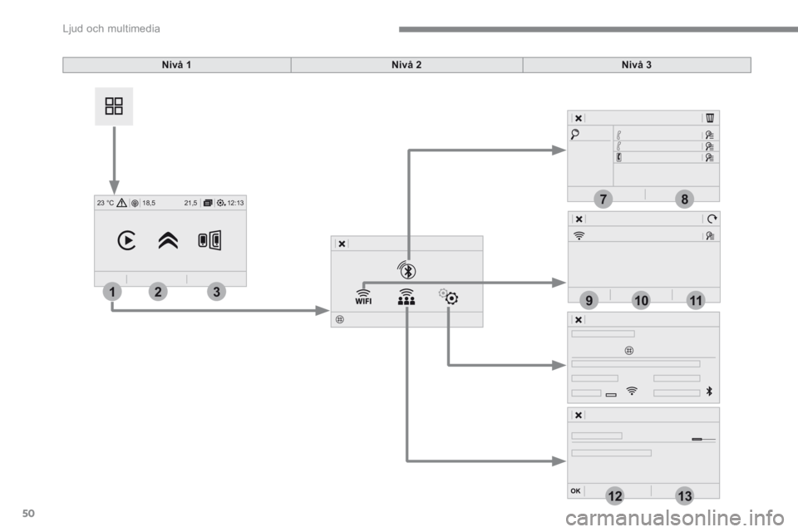Adjust the slider in the sharing screen
Image resolution: width=798 pixels, height=532 pixels.
[702, 438]
